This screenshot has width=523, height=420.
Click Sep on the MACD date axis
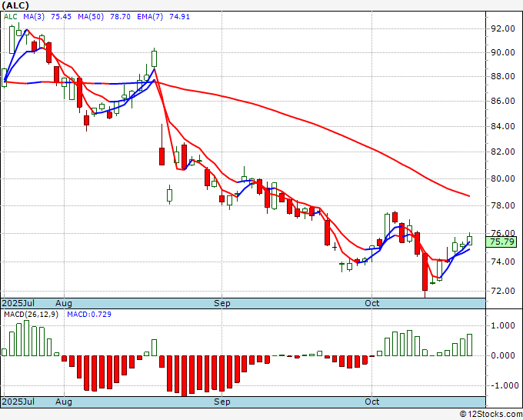coord(222,402)
